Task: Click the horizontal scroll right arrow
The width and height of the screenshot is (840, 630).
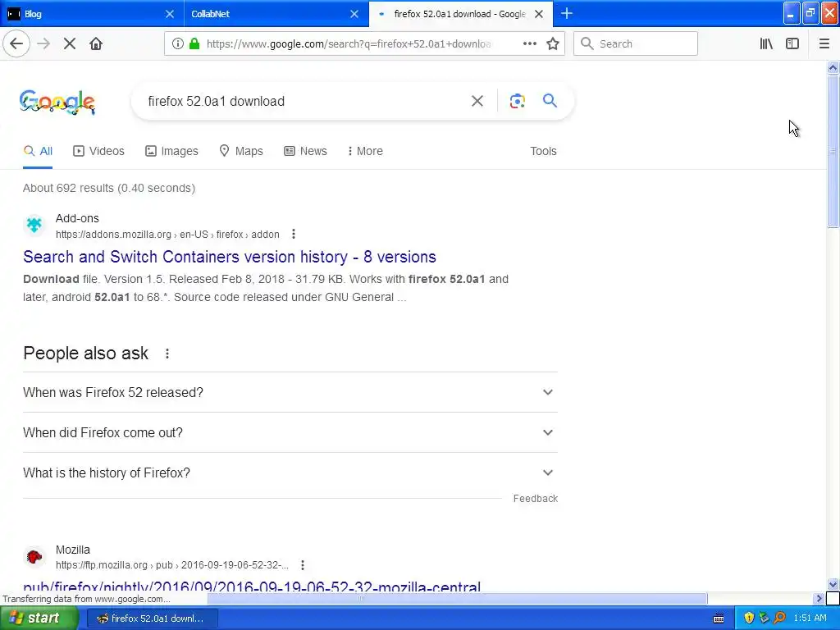Action: (x=819, y=598)
